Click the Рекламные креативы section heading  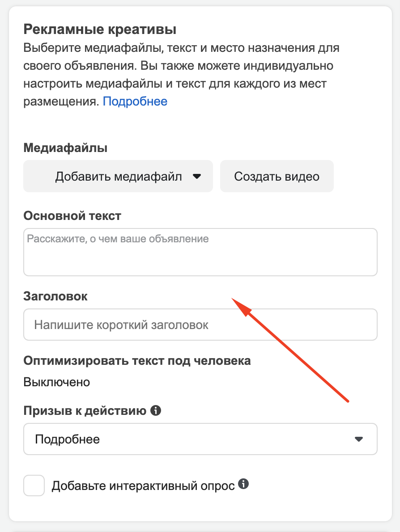pos(100,30)
